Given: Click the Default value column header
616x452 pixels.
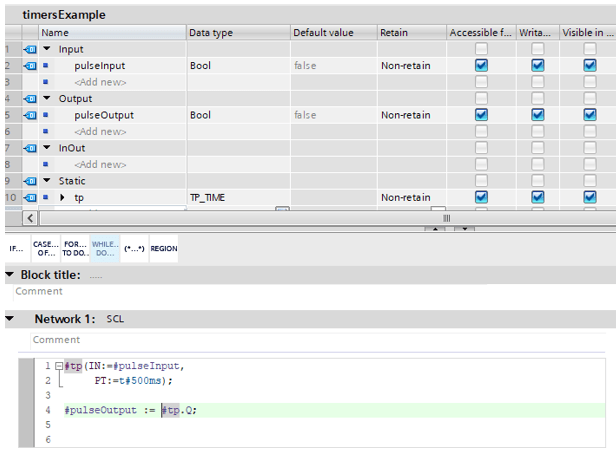Looking at the screenshot, I should coord(334,33).
